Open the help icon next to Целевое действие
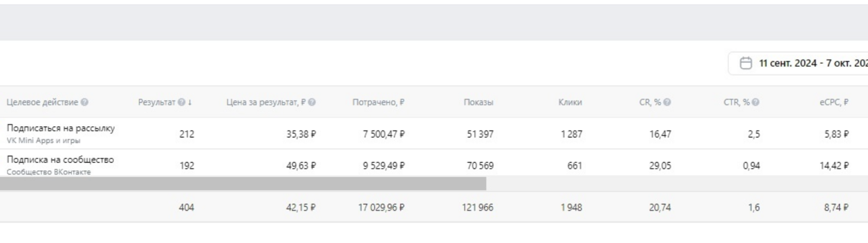Image resolution: width=868 pixels, height=243 pixels. (85, 102)
